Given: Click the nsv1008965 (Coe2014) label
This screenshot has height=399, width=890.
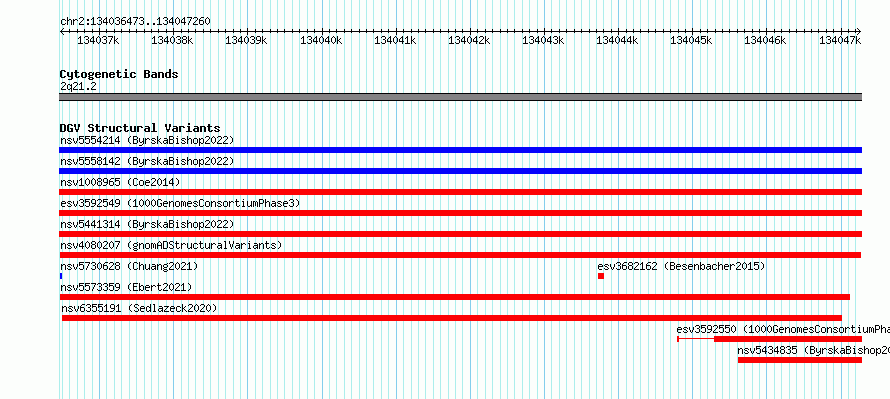Looking at the screenshot, I should click(x=120, y=182).
